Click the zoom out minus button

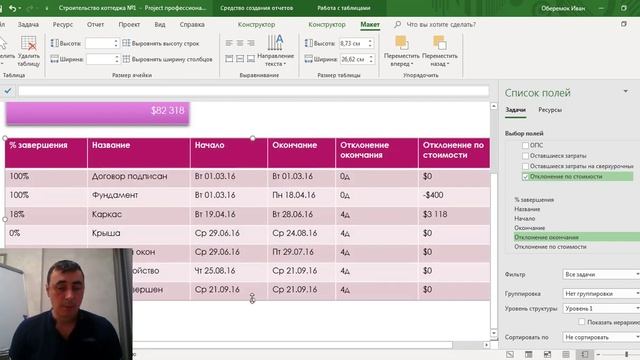point(599,354)
